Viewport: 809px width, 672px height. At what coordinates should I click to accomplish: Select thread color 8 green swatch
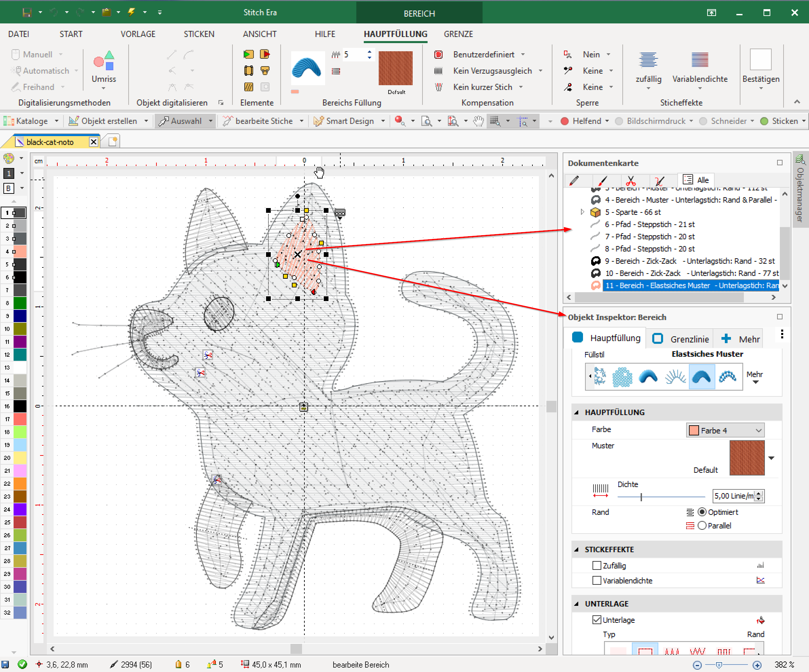click(x=20, y=303)
